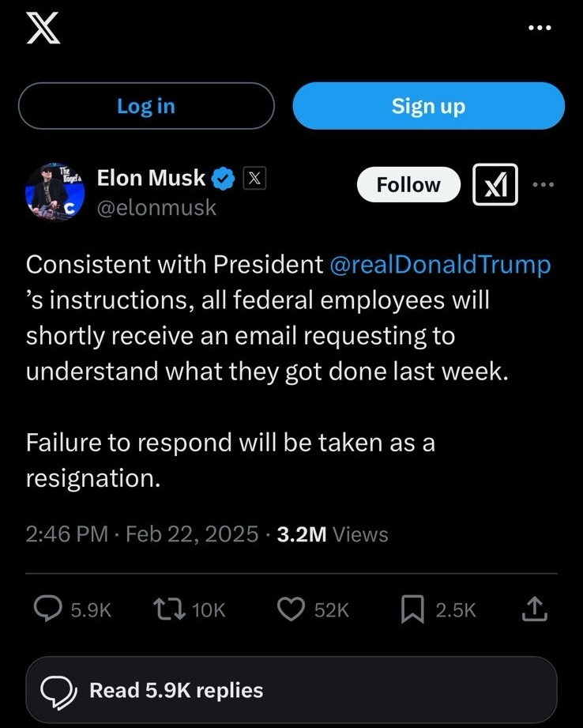Click the share upload arrow icon
The width and height of the screenshot is (583, 728).
534,609
